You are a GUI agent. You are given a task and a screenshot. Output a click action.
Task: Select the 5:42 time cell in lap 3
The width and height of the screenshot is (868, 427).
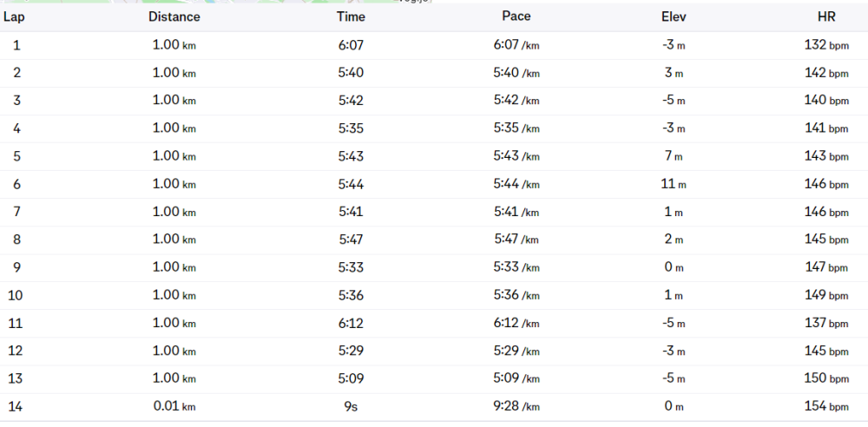tap(351, 101)
